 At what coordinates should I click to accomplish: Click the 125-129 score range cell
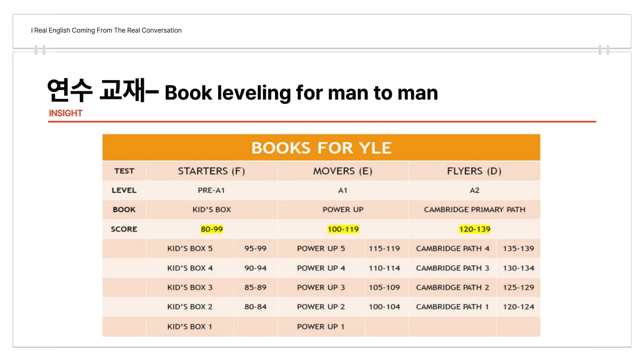pos(518,287)
